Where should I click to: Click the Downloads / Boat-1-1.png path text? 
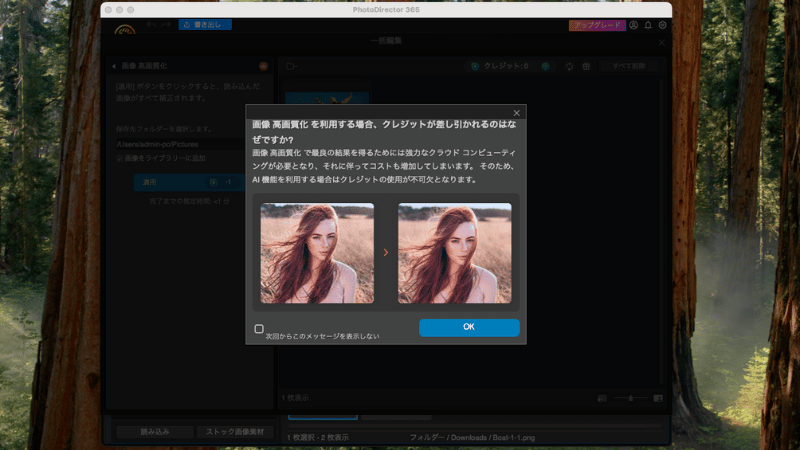(x=472, y=438)
